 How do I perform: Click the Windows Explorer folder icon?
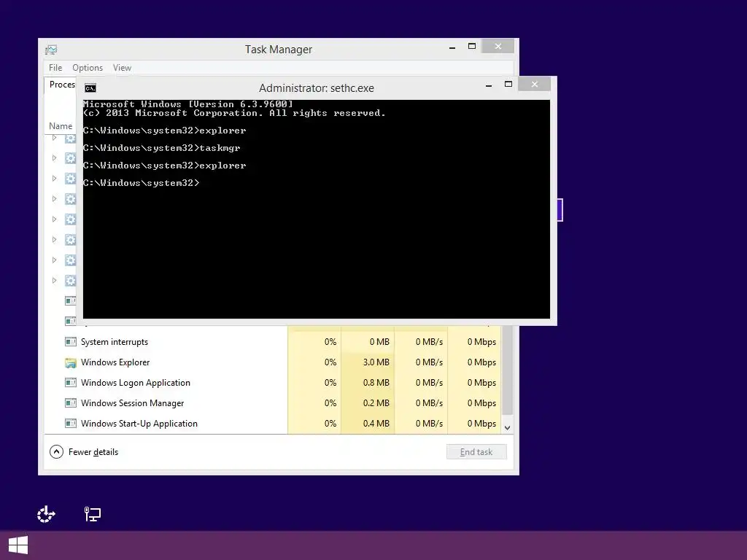71,363
